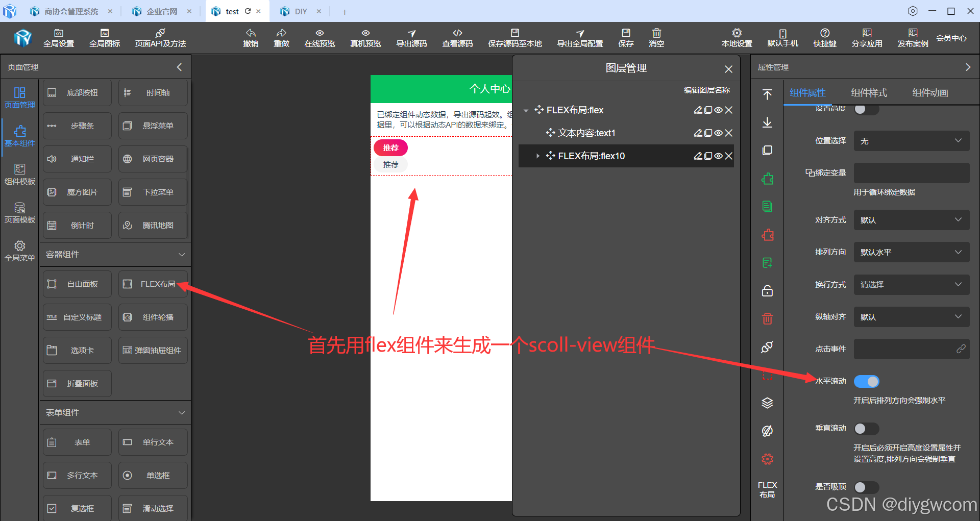980x521 pixels.
Task: Click the 保存 save icon
Action: click(x=626, y=33)
